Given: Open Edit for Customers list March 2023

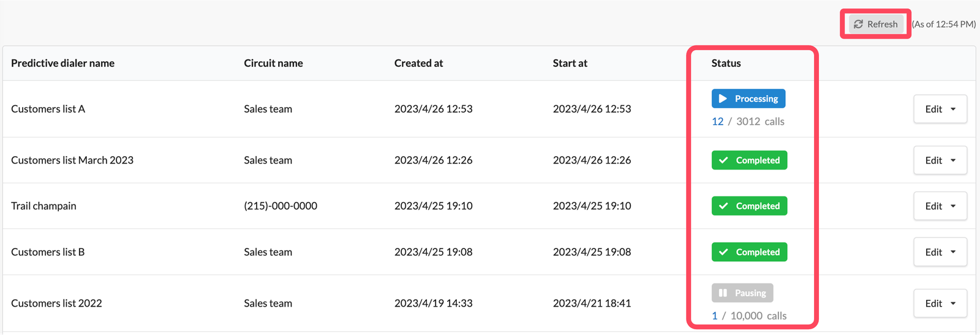Looking at the screenshot, I should [x=933, y=160].
